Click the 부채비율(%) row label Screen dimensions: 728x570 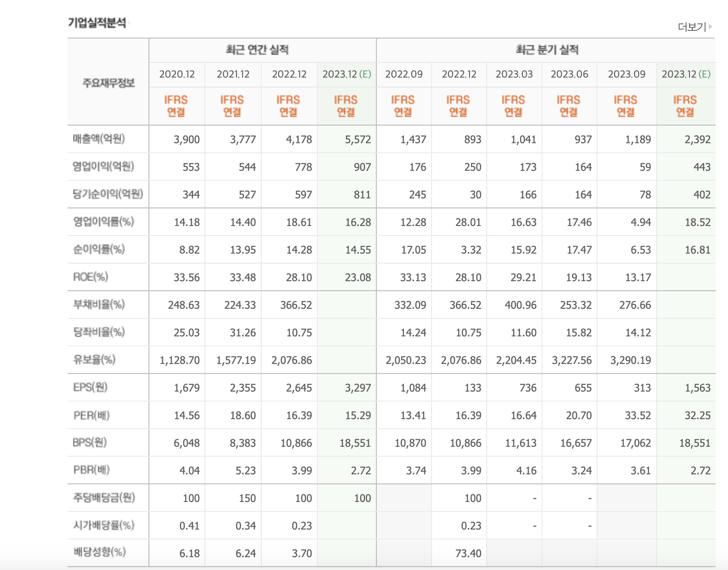pyautogui.click(x=99, y=305)
